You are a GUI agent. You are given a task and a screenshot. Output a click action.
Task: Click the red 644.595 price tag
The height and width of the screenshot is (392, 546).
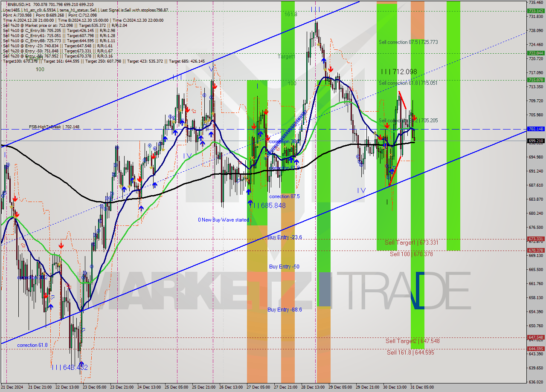coord(536,349)
